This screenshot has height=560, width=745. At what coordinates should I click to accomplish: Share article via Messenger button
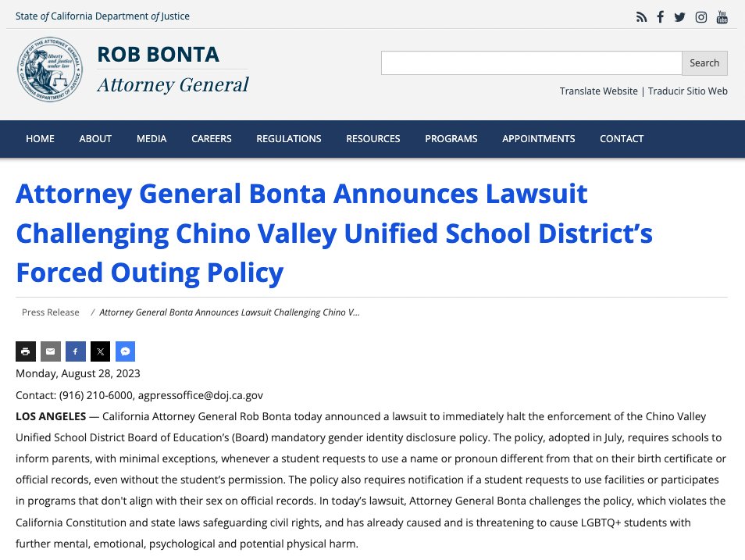click(126, 351)
